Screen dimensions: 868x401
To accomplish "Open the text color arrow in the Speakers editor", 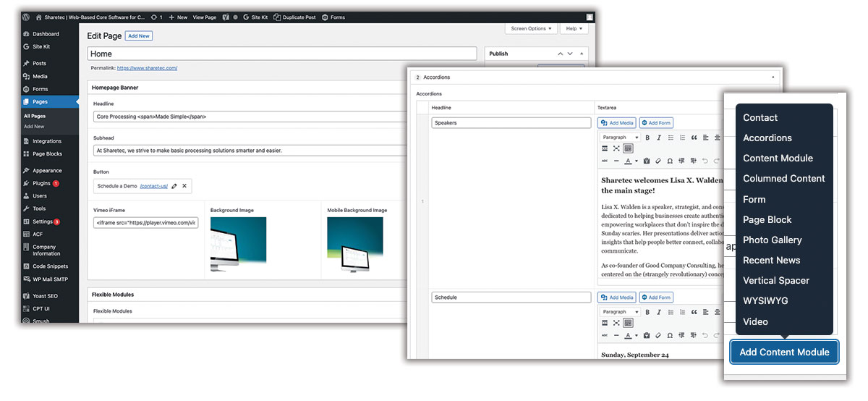I will point(637,161).
